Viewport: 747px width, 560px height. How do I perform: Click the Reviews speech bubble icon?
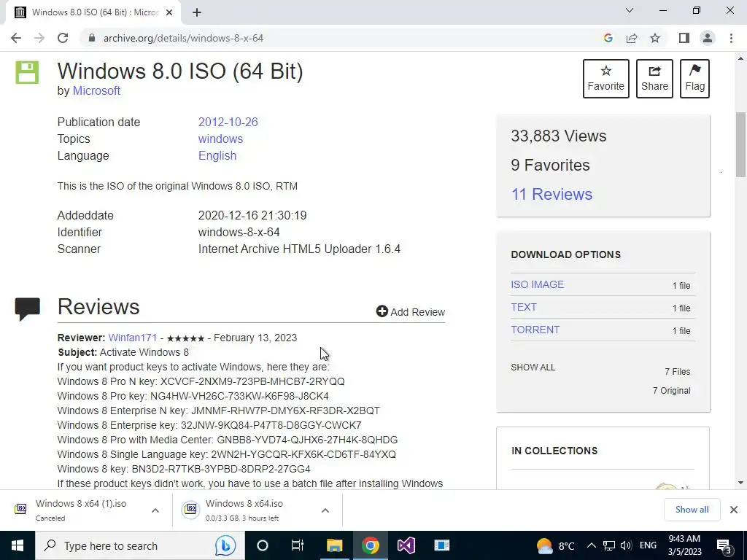pyautogui.click(x=27, y=309)
